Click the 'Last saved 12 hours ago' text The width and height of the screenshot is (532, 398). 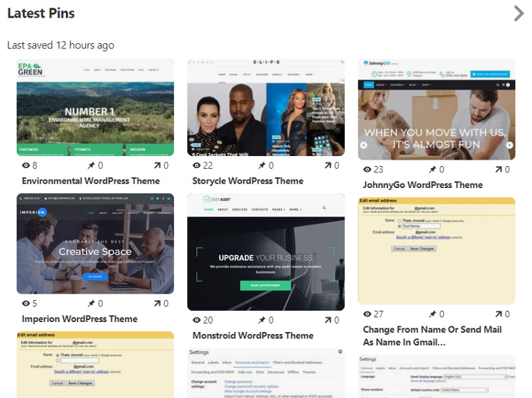(x=61, y=45)
